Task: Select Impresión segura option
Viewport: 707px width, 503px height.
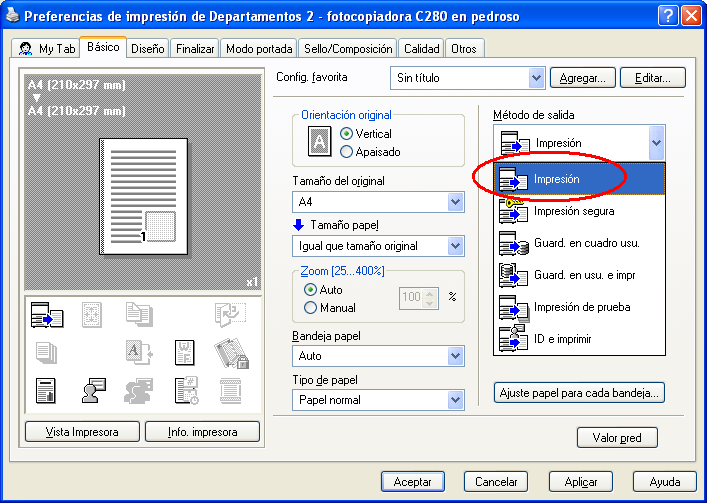Action: 579,210
